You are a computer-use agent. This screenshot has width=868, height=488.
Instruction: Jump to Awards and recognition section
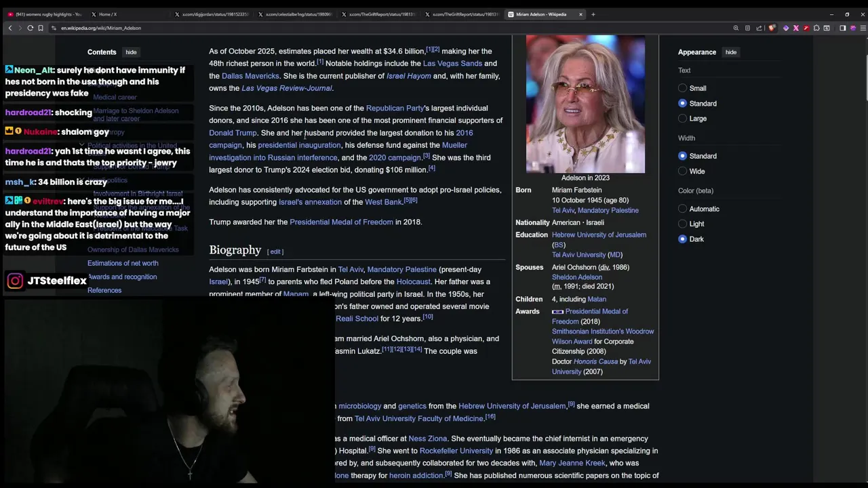point(123,277)
